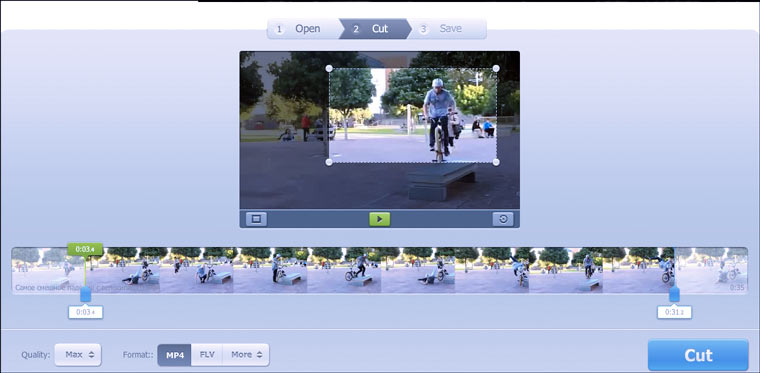Click the start trim handle at 0:03
Image resolution: width=760 pixels, height=373 pixels.
[86, 294]
